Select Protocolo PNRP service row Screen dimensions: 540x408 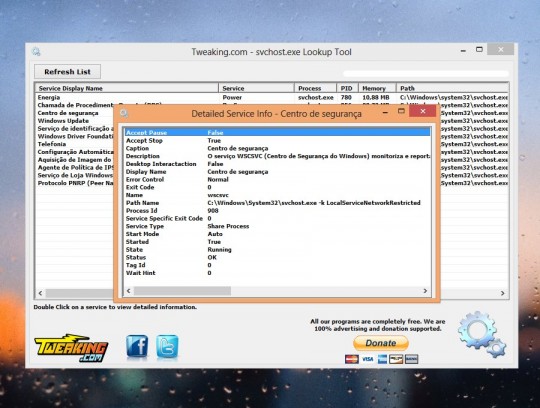[75, 183]
